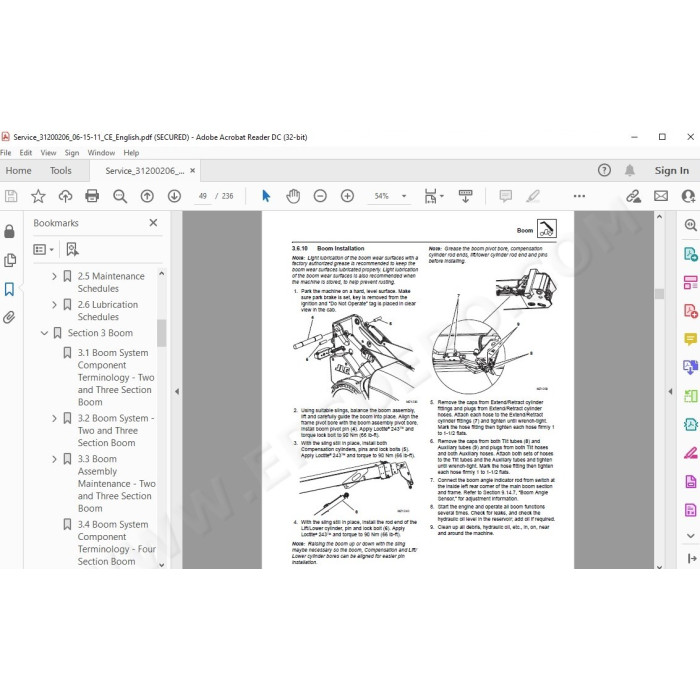This screenshot has height=700, width=700.
Task: Collapse Section 3 Boom bookmark
Action: pos(44,333)
